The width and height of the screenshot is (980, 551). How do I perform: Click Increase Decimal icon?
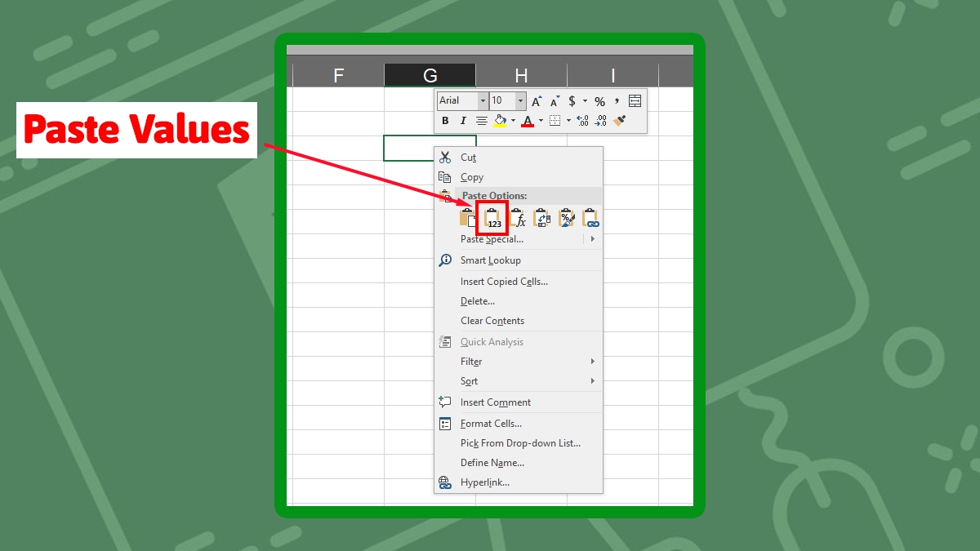(x=582, y=121)
